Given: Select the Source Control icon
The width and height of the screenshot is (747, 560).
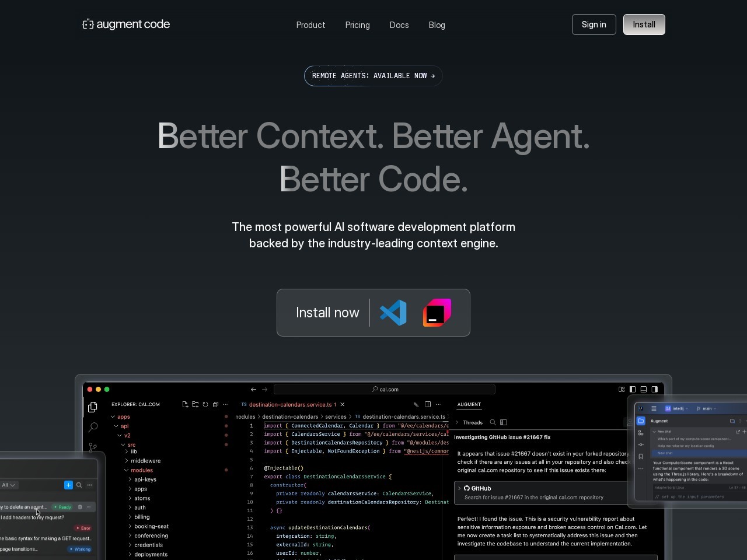Looking at the screenshot, I should 93,446.
